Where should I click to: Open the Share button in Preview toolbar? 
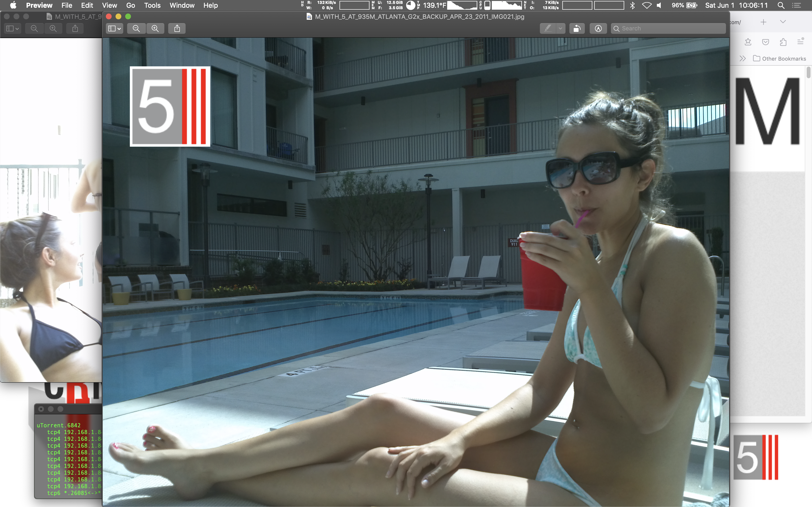pos(177,28)
